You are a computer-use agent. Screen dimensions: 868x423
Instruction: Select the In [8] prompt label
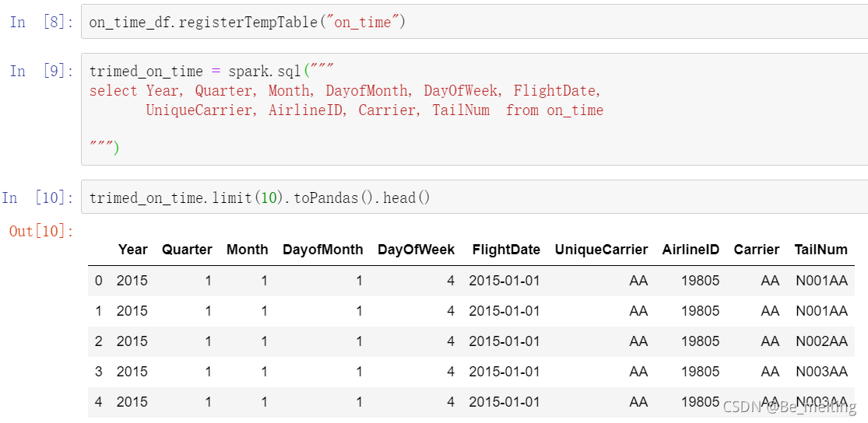click(x=41, y=23)
